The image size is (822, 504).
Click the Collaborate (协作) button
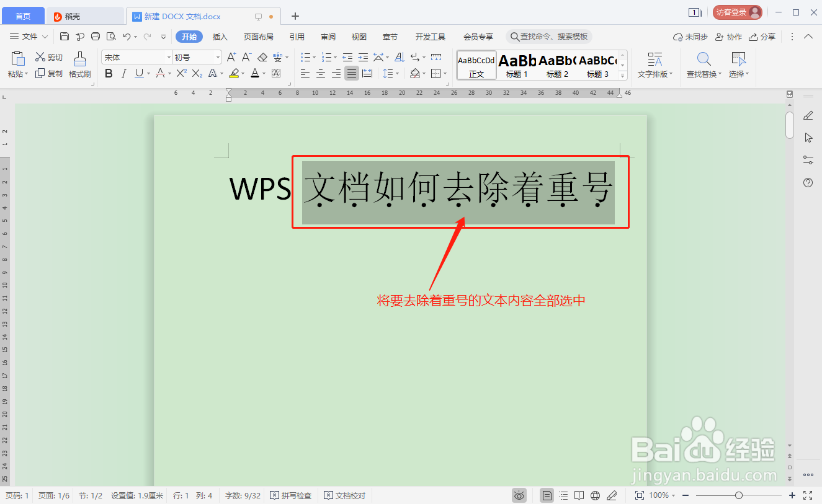pyautogui.click(x=729, y=37)
